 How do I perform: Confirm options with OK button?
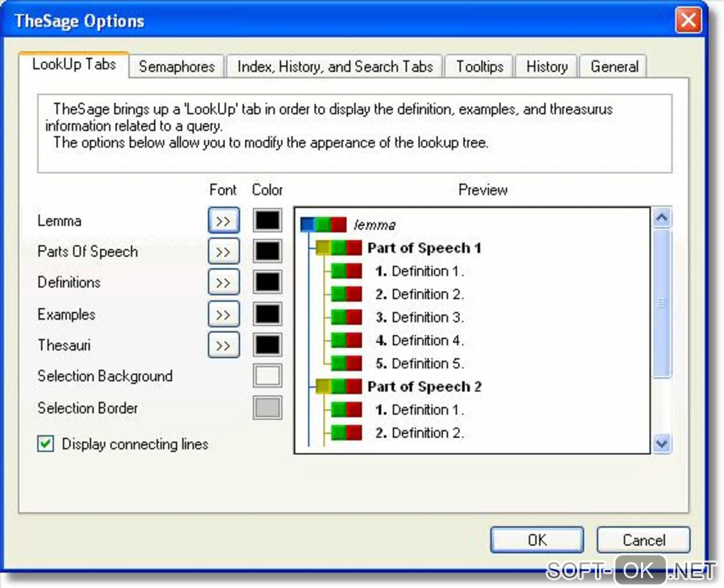[537, 540]
